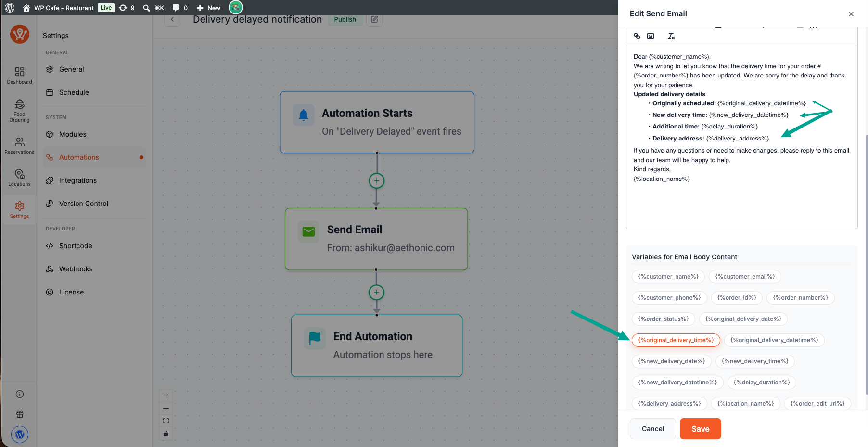This screenshot has width=868, height=447.
Task: Click the updates icon showing 9
Action: pyautogui.click(x=127, y=8)
